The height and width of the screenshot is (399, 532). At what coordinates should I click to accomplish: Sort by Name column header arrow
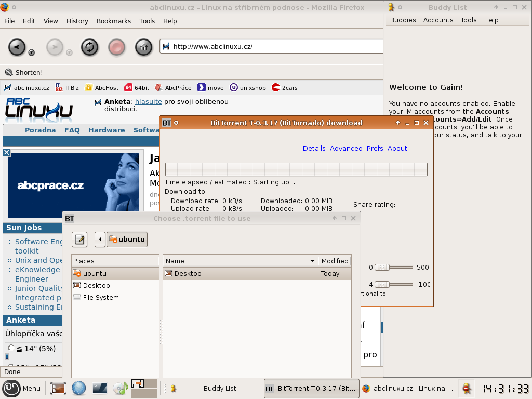coord(312,261)
